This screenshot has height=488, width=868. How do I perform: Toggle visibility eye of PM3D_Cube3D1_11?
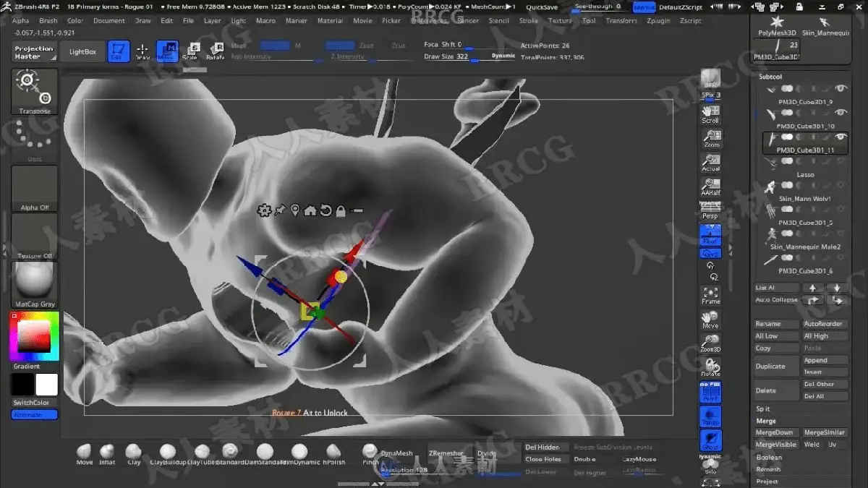(x=841, y=137)
